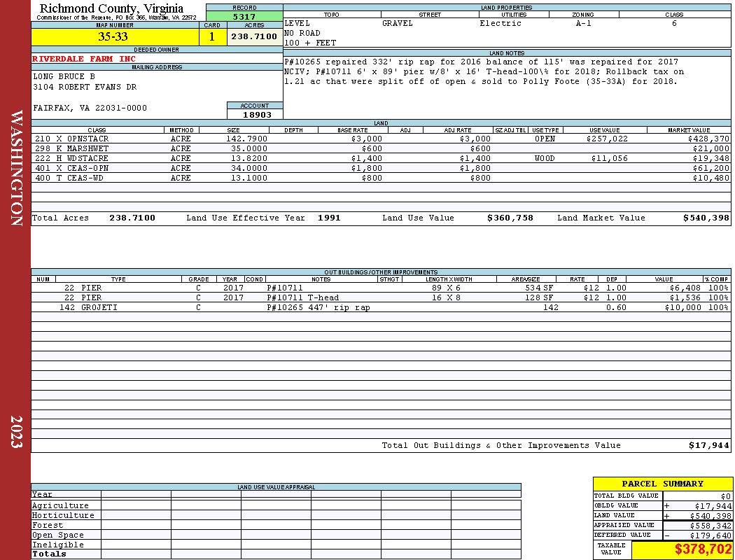735x560 pixels.
Task: Click market value $10,480
Action: coord(711,178)
